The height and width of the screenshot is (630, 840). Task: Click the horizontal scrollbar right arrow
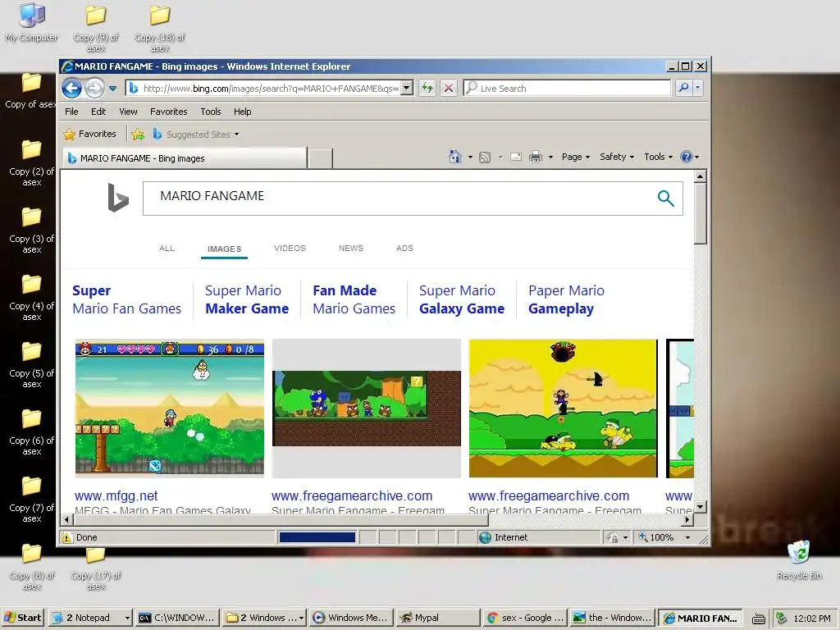pyautogui.click(x=688, y=519)
